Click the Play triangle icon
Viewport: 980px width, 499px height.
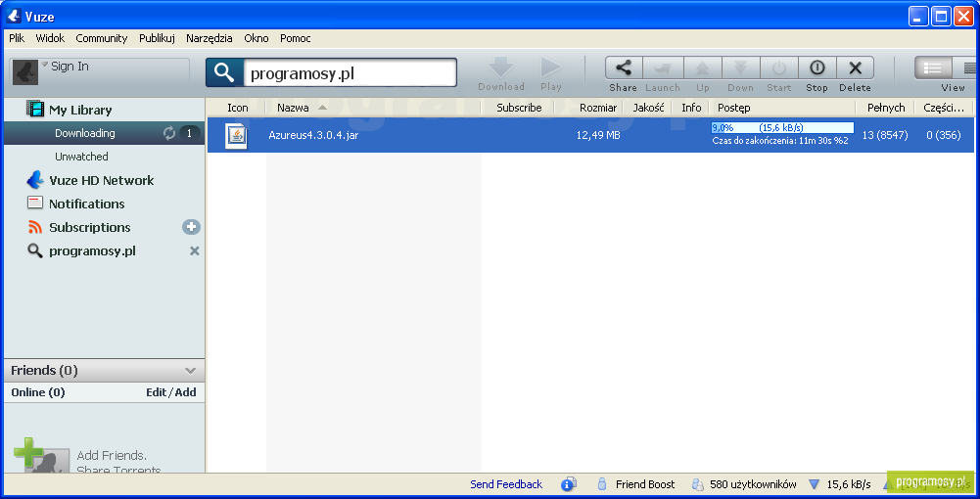tap(550, 68)
